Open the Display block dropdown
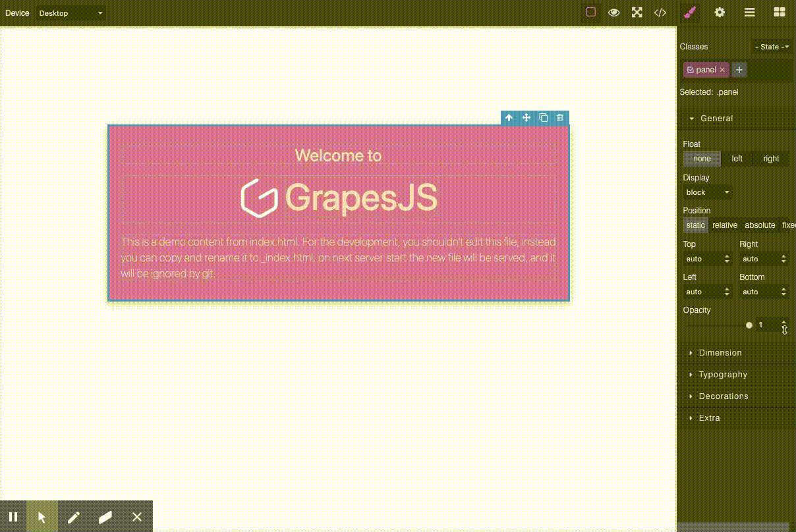 (708, 192)
